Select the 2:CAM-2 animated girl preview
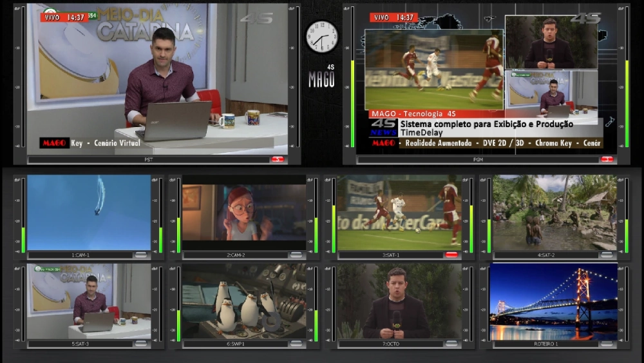 pyautogui.click(x=244, y=213)
